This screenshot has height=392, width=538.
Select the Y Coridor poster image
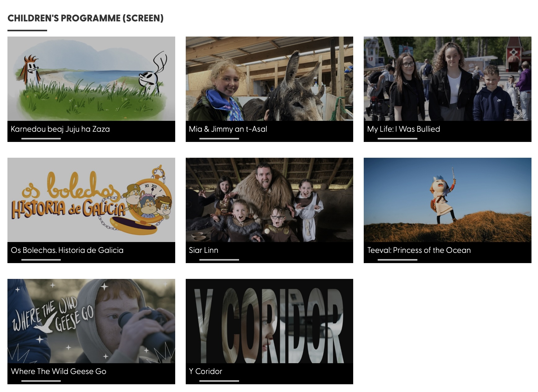[269, 321]
